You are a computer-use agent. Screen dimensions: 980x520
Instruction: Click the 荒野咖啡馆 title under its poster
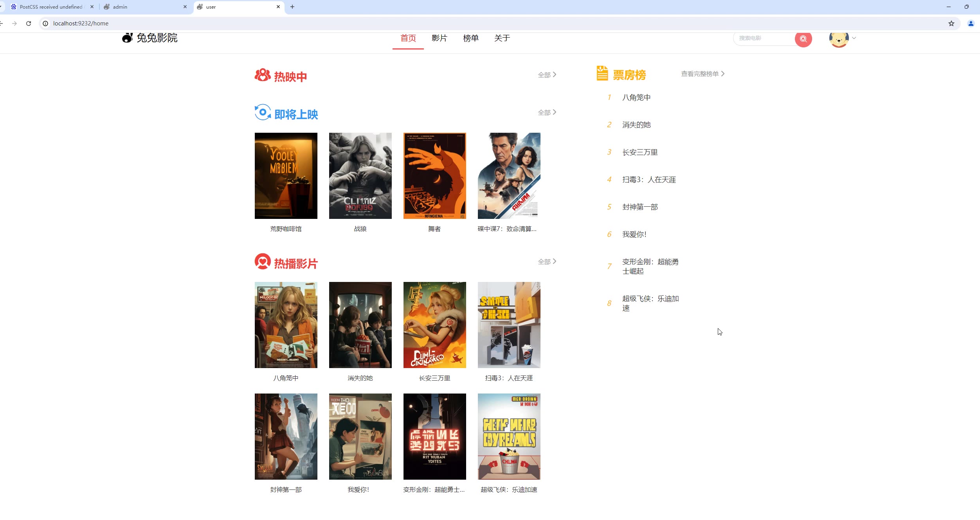tap(286, 229)
